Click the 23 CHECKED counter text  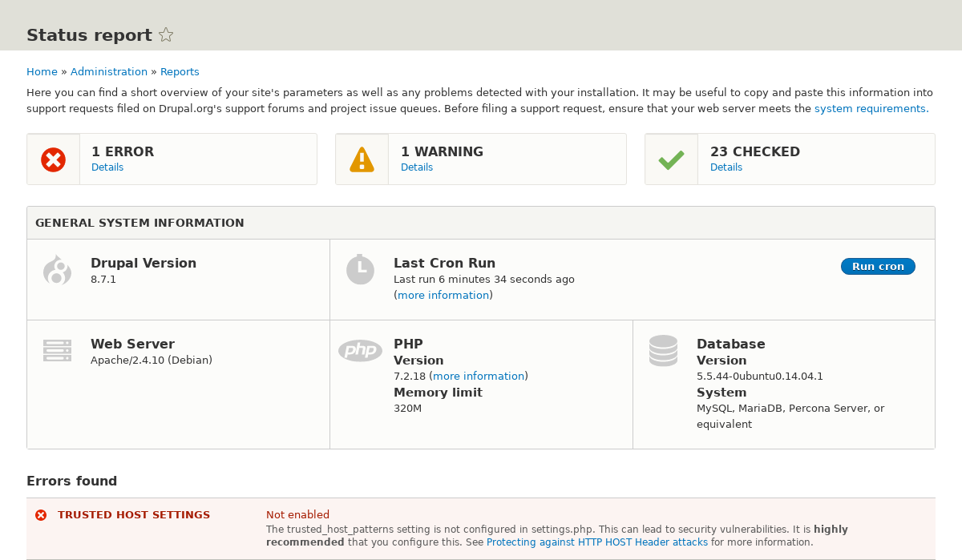point(755,151)
